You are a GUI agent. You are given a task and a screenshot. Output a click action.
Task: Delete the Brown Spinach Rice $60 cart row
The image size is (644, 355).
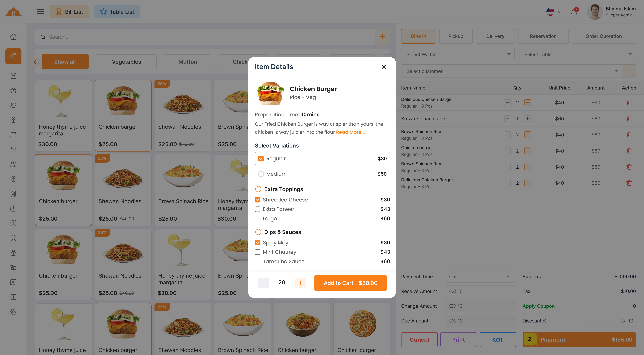629,119
